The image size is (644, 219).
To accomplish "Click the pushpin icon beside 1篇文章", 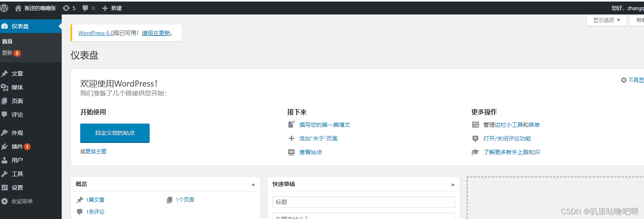I will [x=80, y=200].
